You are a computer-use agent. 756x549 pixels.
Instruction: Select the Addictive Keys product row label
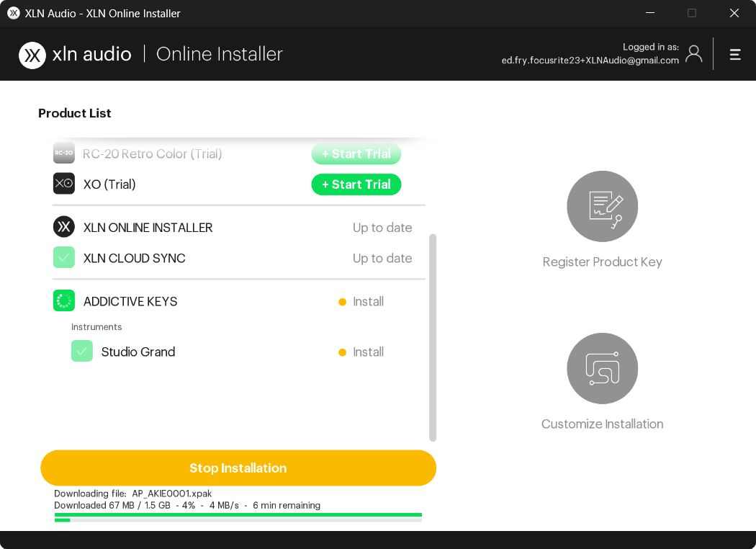click(x=130, y=301)
